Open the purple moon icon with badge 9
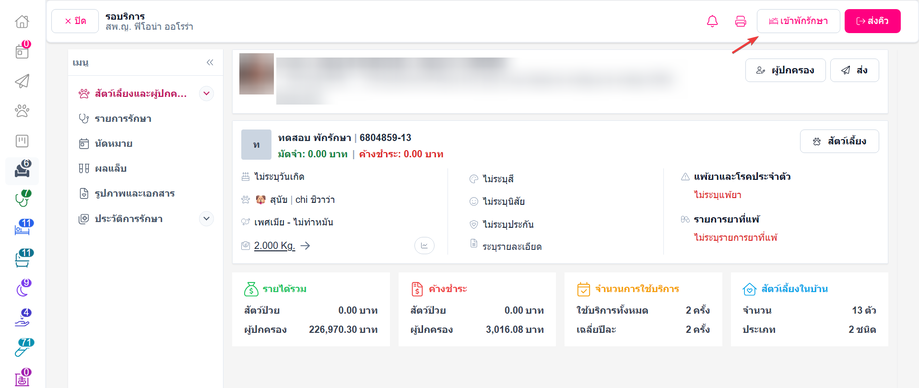 [22, 288]
